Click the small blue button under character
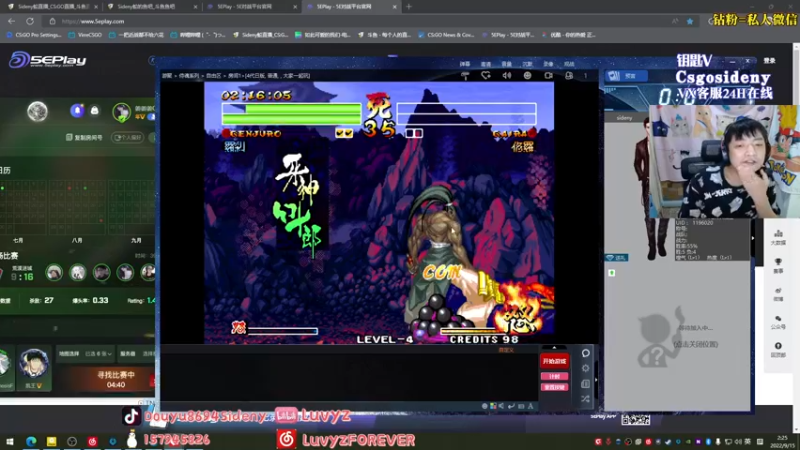The height and width of the screenshot is (450, 800). (x=616, y=258)
